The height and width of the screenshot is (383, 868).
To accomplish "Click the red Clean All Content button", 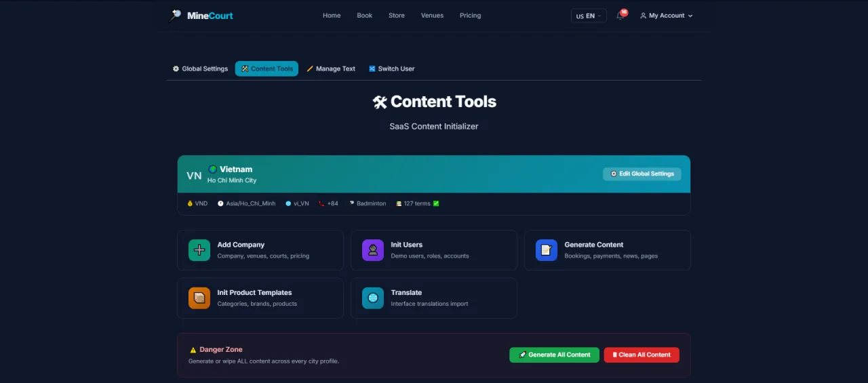I will (642, 355).
